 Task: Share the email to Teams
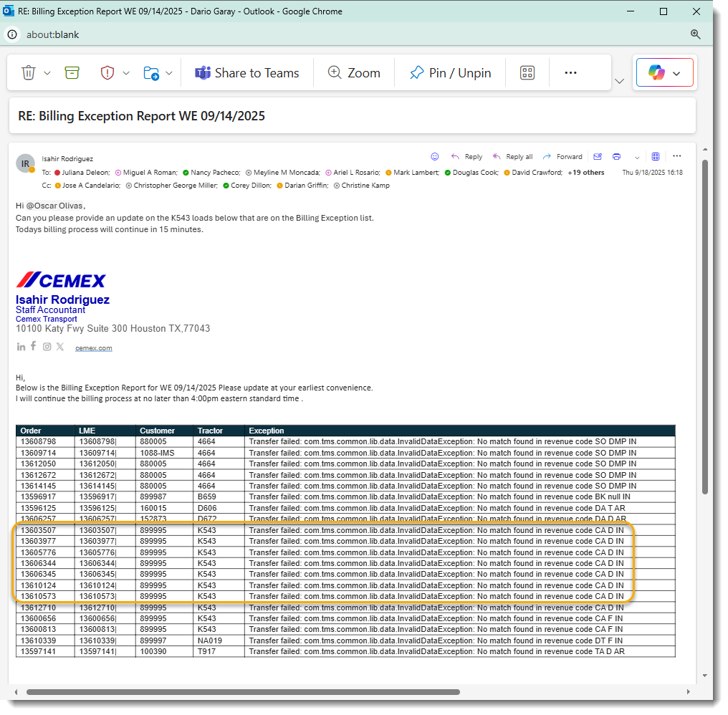tap(246, 72)
